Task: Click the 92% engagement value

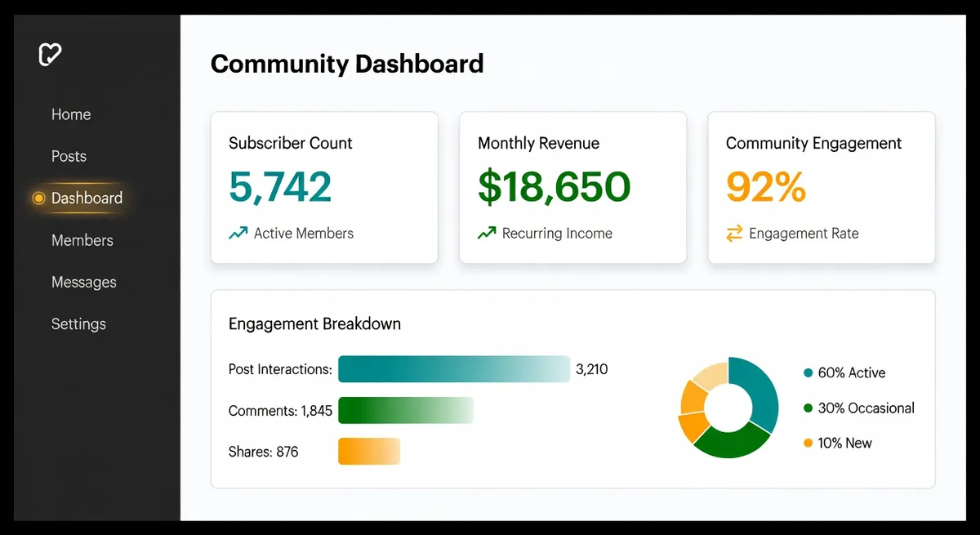Action: point(766,187)
